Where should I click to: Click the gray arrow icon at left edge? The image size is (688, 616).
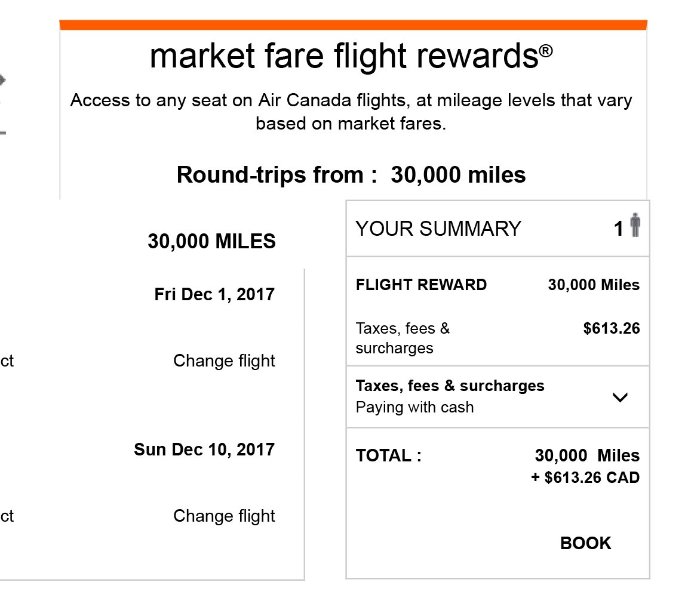coord(2,79)
